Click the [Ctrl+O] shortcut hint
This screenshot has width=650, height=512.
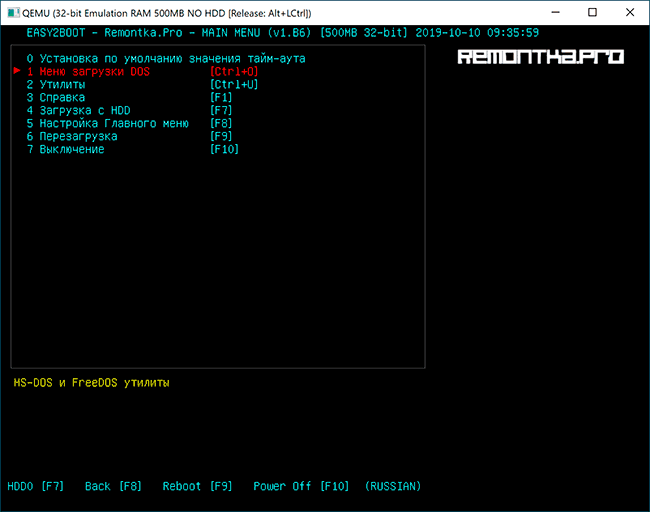(x=234, y=72)
